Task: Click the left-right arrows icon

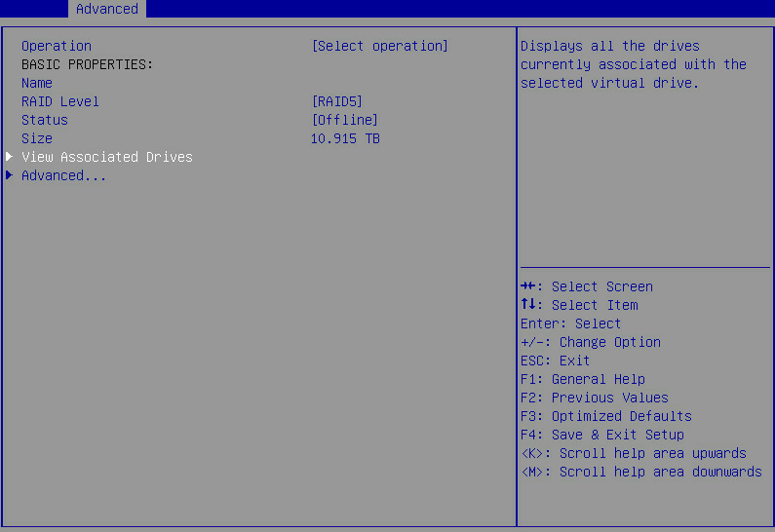Action: [x=527, y=285]
